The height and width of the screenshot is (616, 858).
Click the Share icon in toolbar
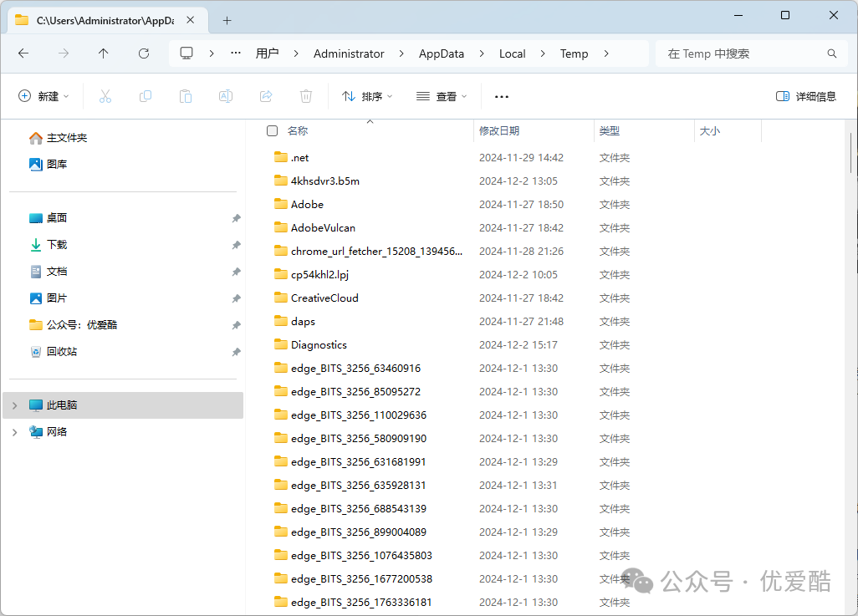[x=266, y=96]
